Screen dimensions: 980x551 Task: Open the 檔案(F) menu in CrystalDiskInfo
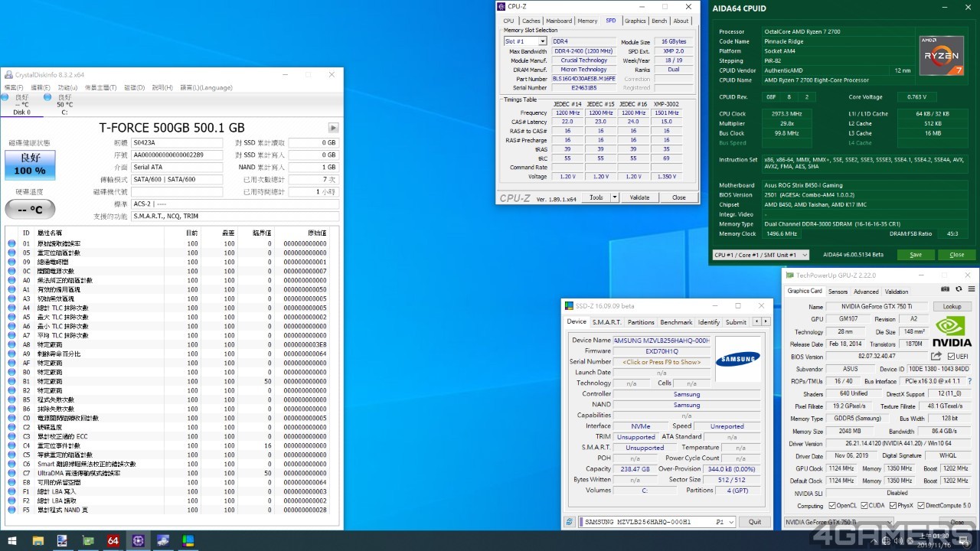(15, 88)
